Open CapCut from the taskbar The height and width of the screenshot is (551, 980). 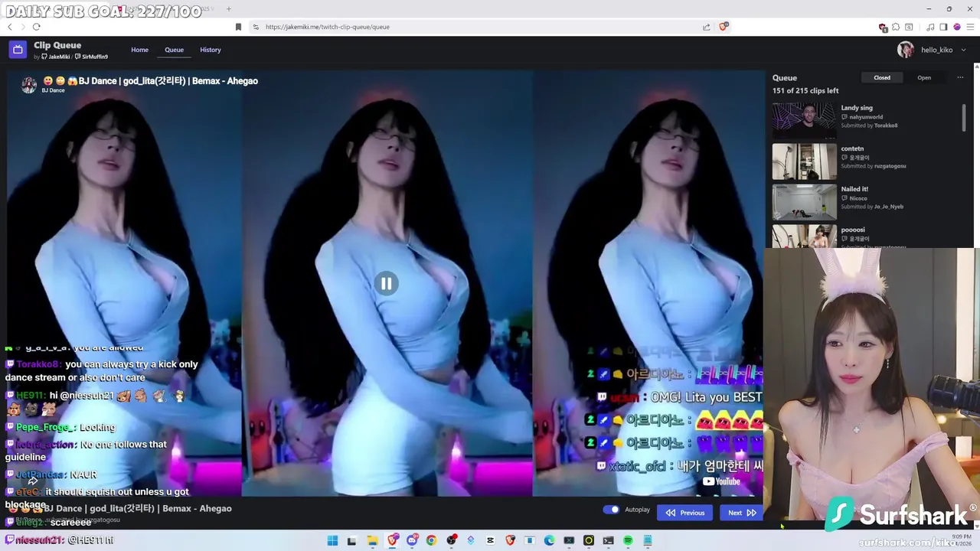click(x=490, y=540)
